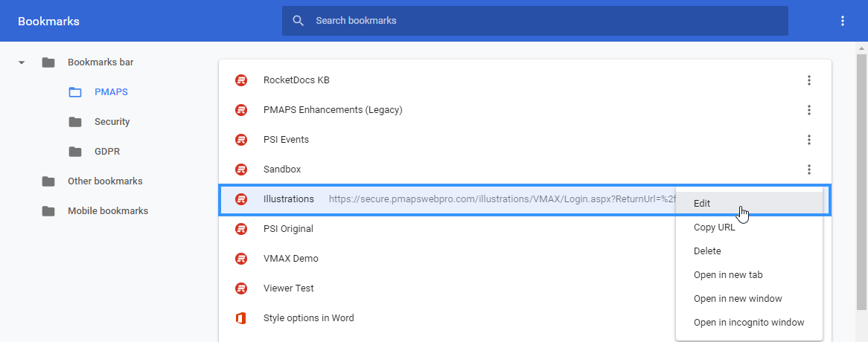Select the VMAX Demo bookmark title

(290, 259)
